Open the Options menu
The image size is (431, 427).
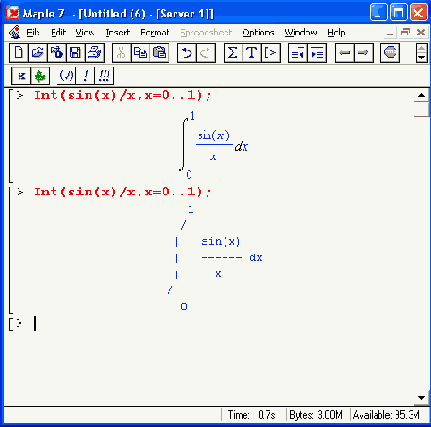click(258, 32)
